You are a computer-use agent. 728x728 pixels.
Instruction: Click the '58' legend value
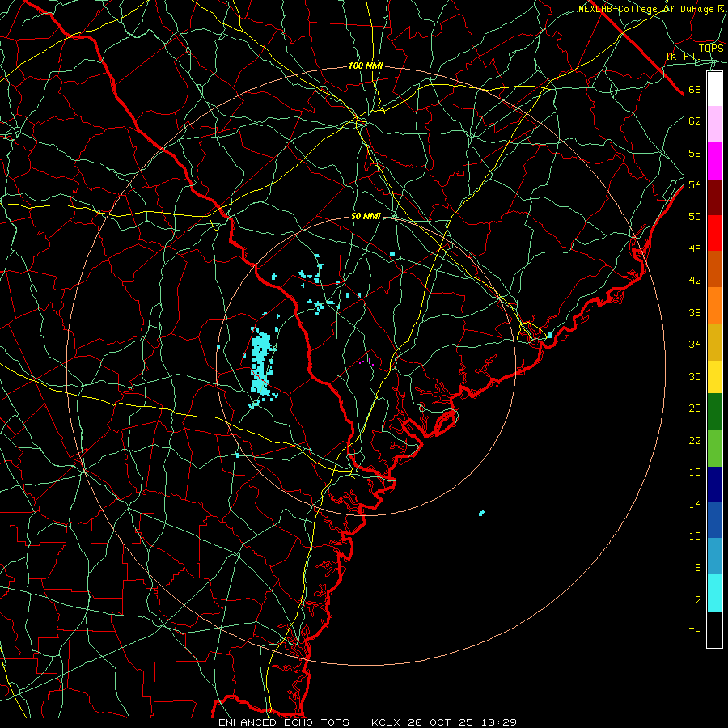(x=695, y=153)
